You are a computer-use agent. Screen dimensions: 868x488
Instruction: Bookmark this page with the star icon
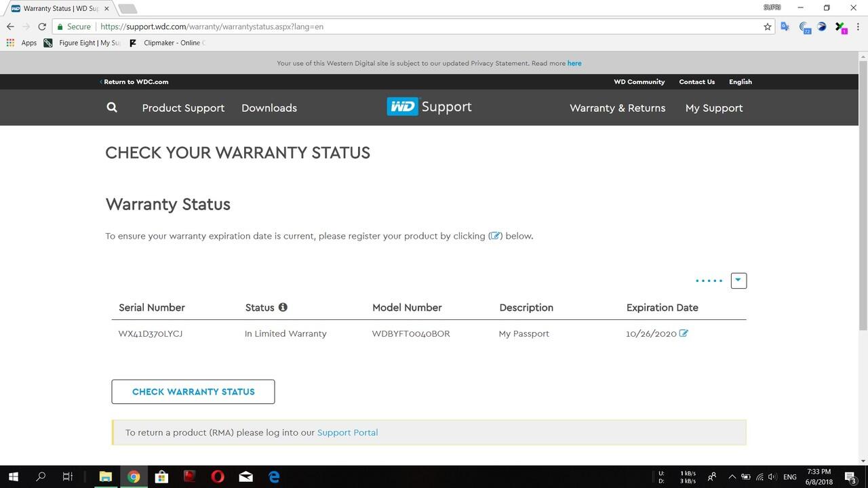point(768,27)
